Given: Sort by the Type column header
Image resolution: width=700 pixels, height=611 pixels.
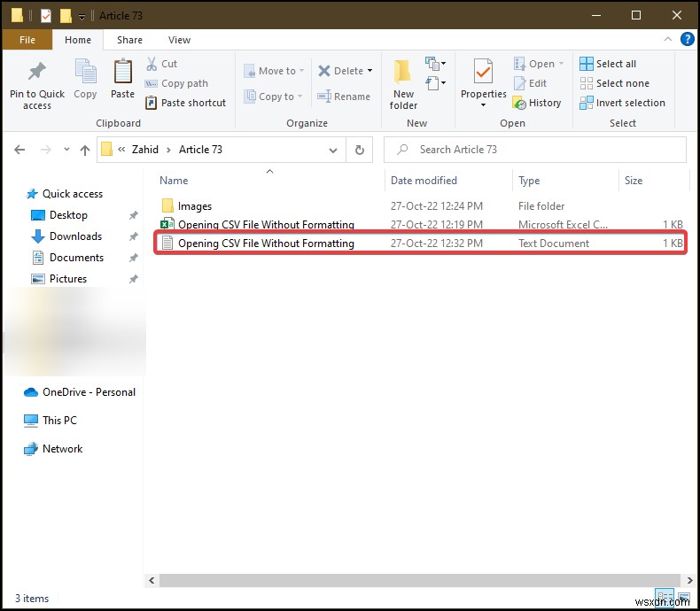Looking at the screenshot, I should pos(529,180).
